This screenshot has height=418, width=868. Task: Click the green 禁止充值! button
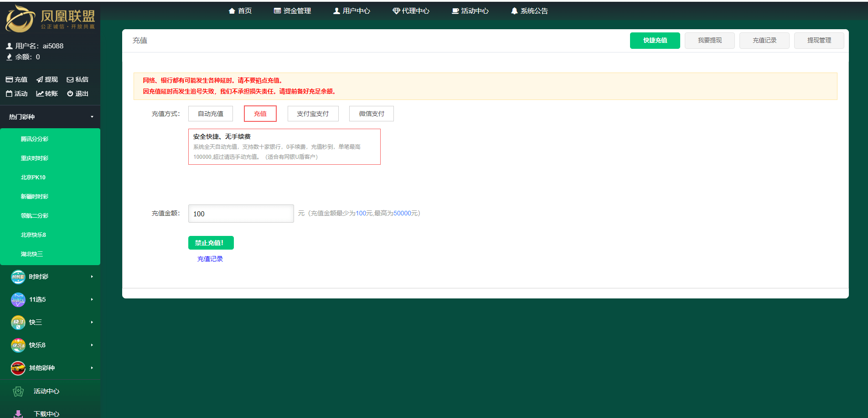(211, 243)
